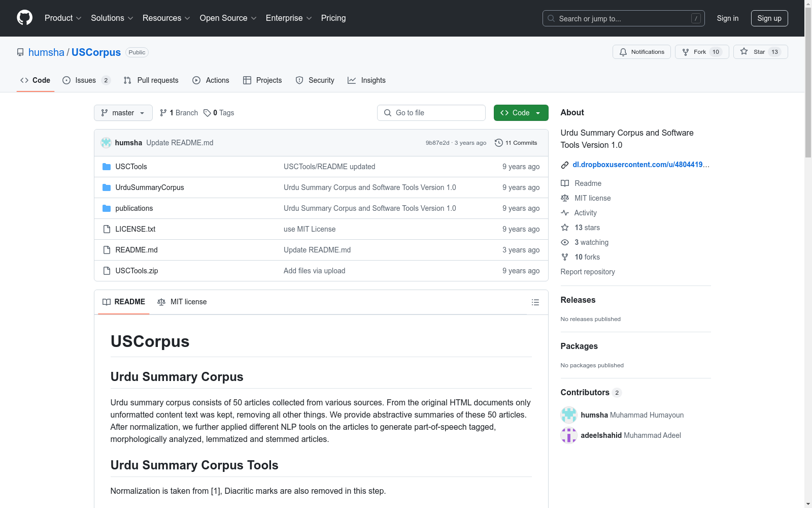Open the humsha owner profile link
Screen dimensions: 812x508
(46, 52)
